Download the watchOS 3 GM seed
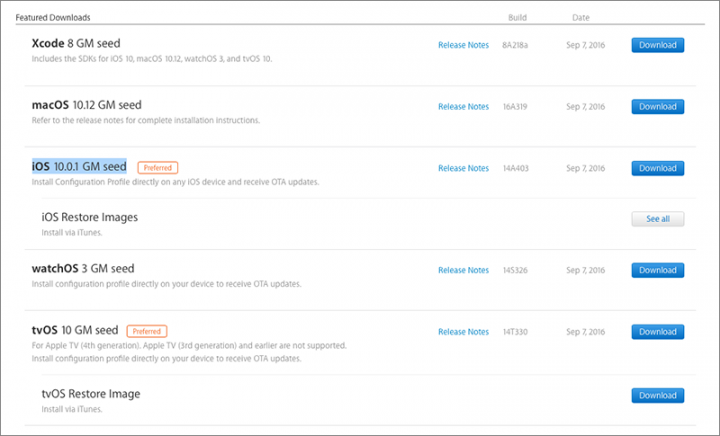The width and height of the screenshot is (720, 436). (x=658, y=270)
